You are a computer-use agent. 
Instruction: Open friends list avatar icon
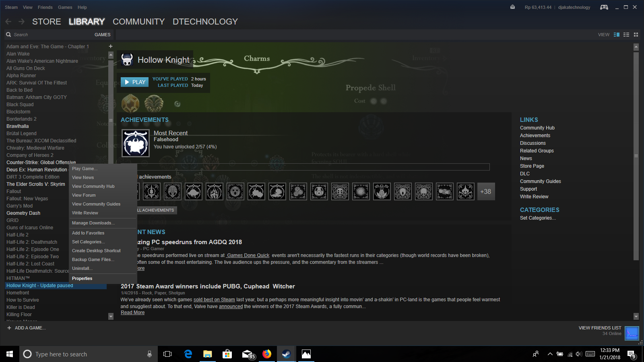(x=632, y=333)
